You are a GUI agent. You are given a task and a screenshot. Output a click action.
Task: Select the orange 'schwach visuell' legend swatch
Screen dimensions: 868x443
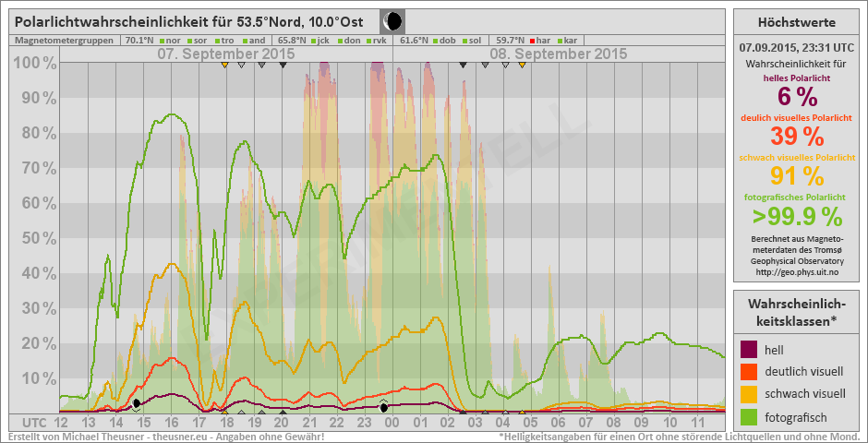[750, 394]
